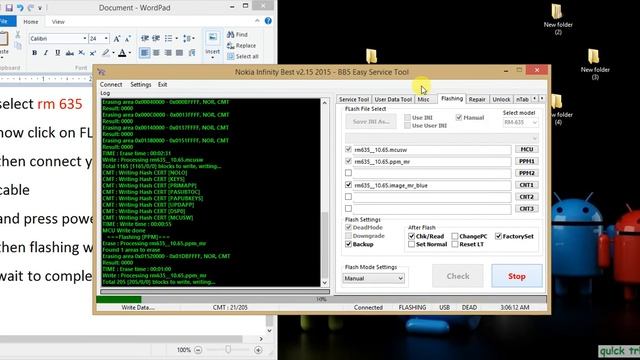Enable the ChangePC checkbox

455,236
